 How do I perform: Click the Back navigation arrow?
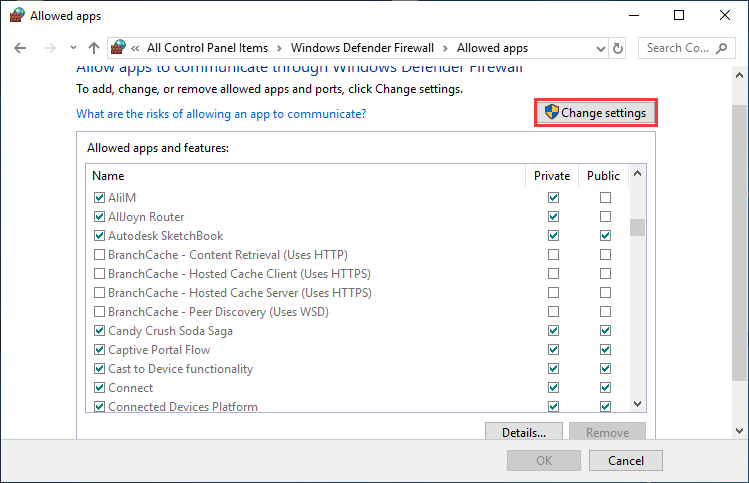coord(20,48)
